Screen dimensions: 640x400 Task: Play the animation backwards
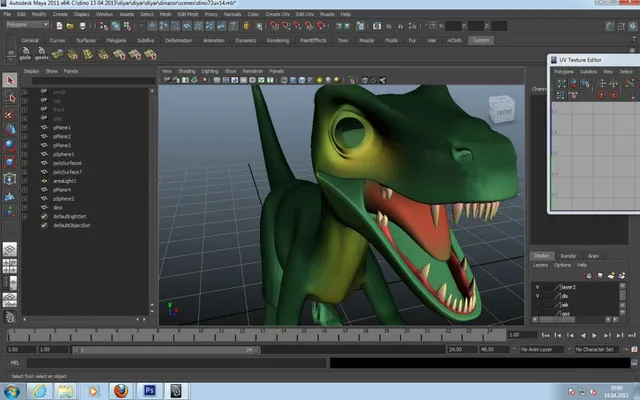coord(583,336)
